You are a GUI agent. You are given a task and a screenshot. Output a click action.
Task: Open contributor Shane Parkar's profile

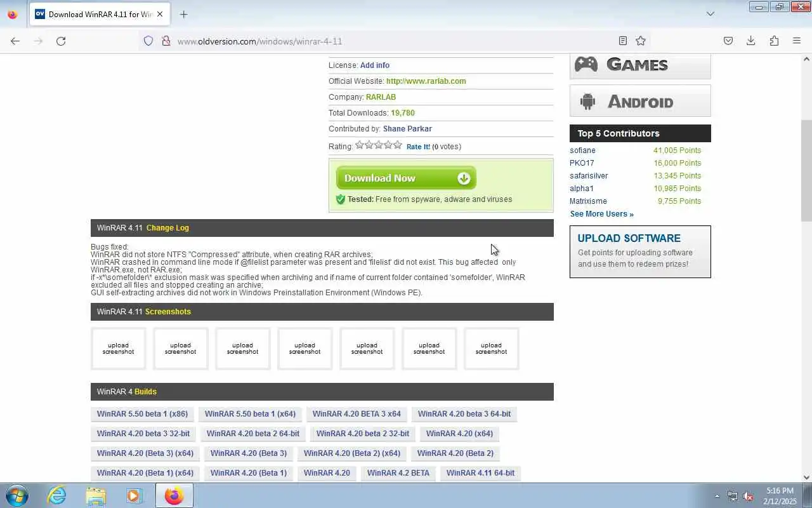point(407,129)
